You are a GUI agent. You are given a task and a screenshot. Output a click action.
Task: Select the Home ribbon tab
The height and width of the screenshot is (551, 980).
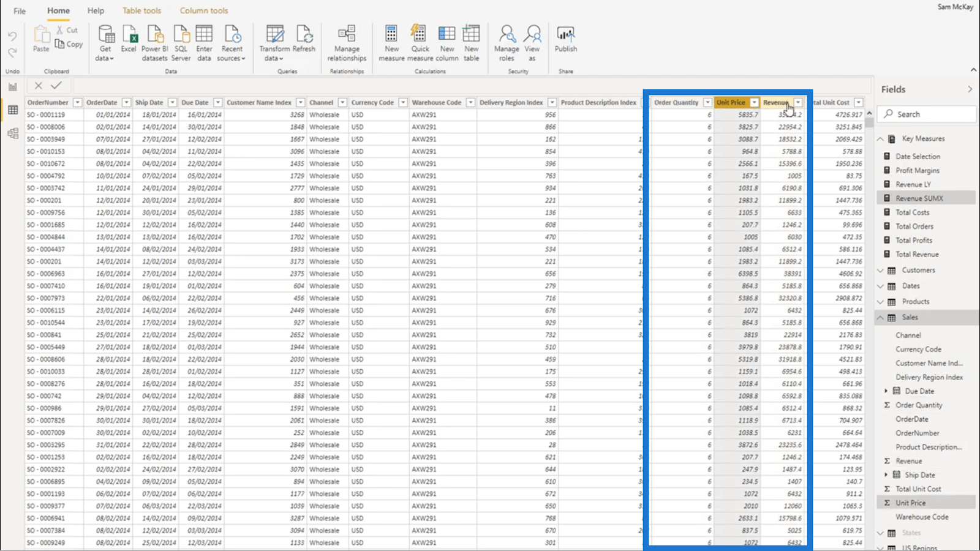click(59, 10)
